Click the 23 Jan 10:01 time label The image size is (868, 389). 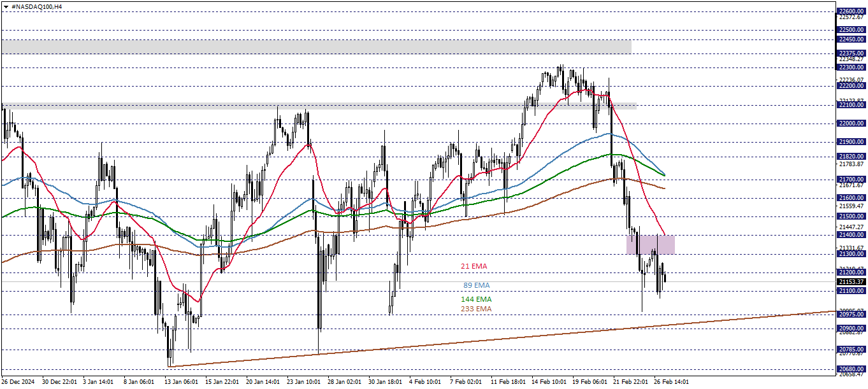pos(302,382)
